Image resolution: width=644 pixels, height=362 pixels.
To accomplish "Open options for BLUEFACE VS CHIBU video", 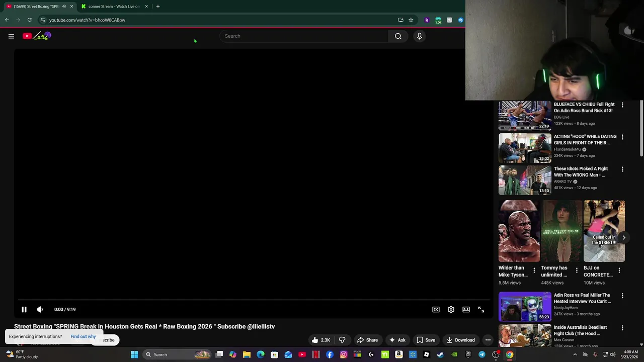I will coord(622,105).
